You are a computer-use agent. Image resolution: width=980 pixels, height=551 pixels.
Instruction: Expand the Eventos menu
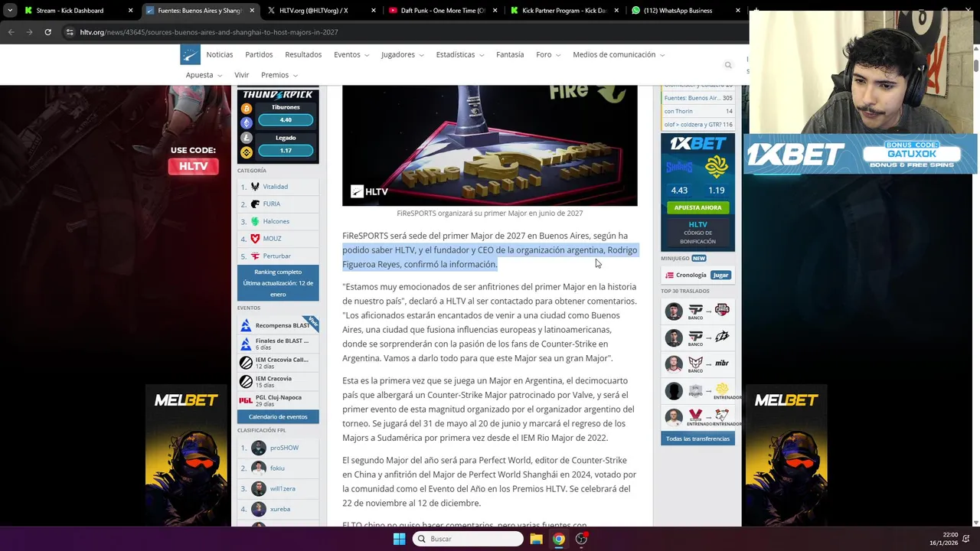[351, 54]
